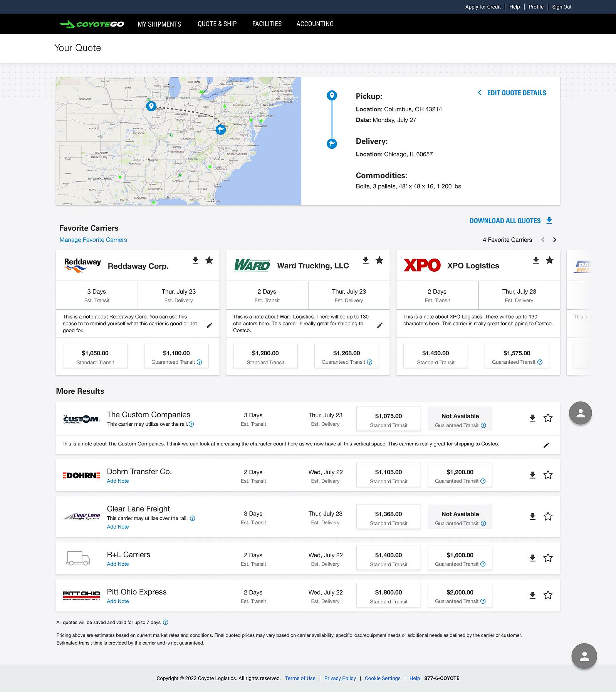Choose R+L $1,600.00 guaranteed transit
The image size is (616, 692).
(460, 558)
